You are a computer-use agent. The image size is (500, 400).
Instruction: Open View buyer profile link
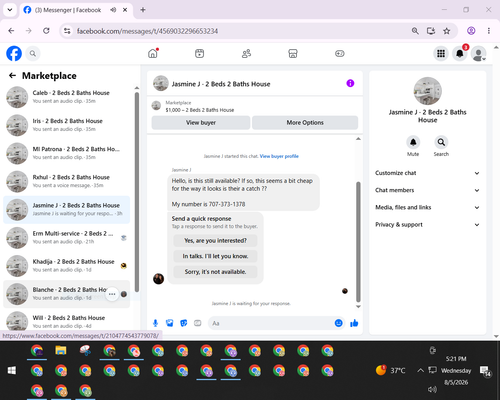click(279, 156)
